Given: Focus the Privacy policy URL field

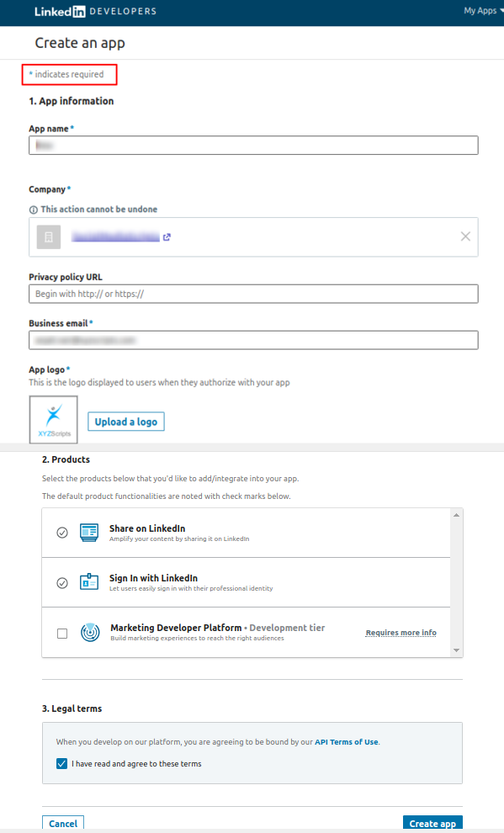Looking at the screenshot, I should pyautogui.click(x=253, y=294).
